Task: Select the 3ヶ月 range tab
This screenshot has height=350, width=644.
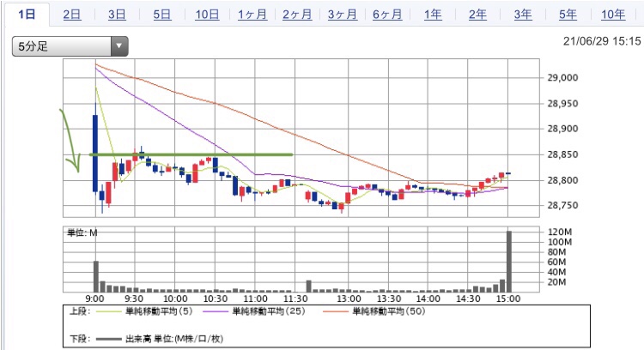Action: pos(342,15)
